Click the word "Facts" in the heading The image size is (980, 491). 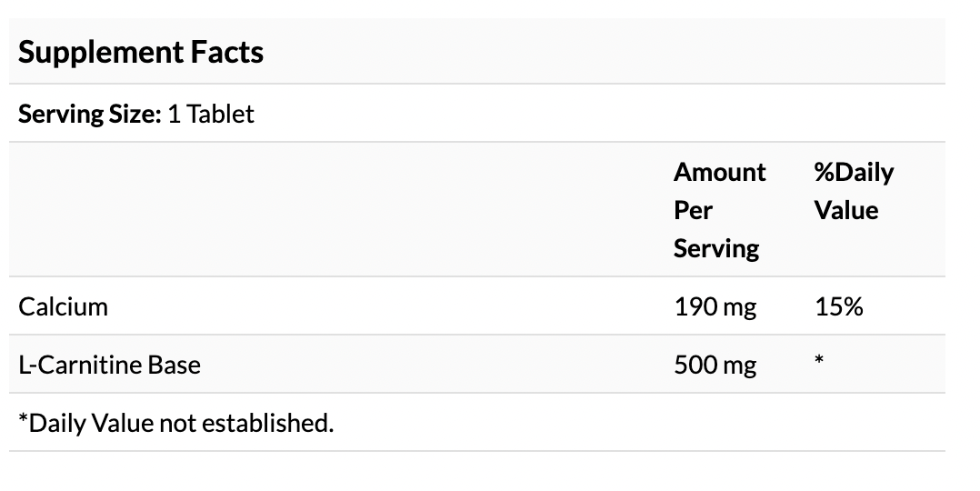point(225,52)
